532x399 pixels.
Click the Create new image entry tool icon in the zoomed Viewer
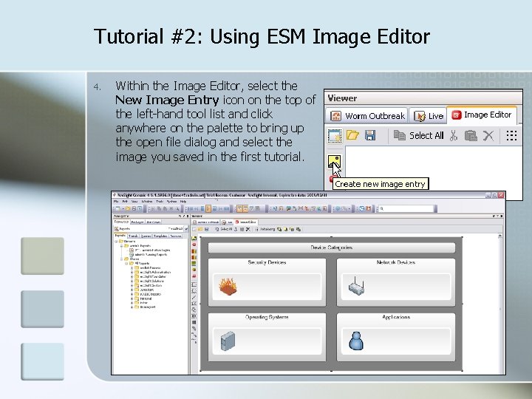[x=334, y=162]
